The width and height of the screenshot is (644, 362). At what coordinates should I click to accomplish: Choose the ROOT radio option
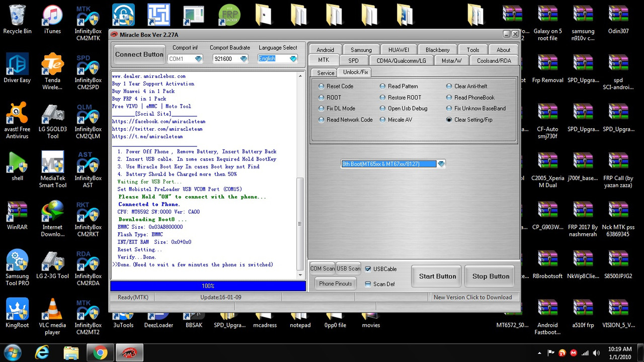click(x=330, y=98)
